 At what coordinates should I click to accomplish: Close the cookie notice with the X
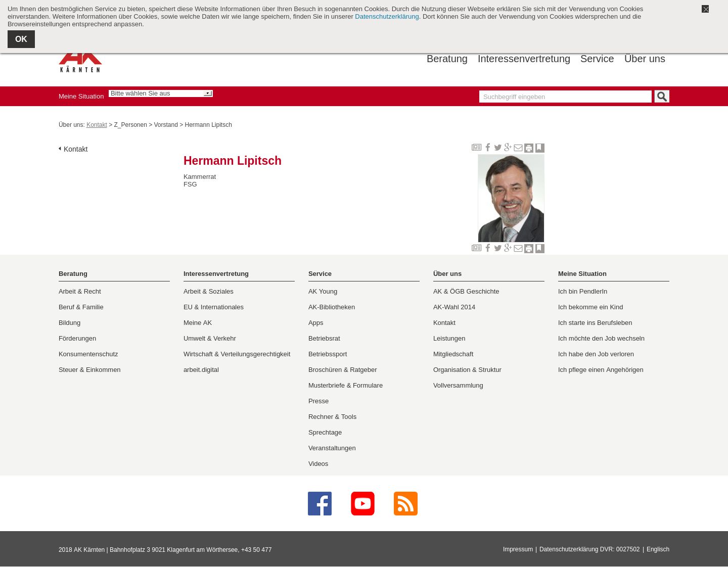pos(705,9)
